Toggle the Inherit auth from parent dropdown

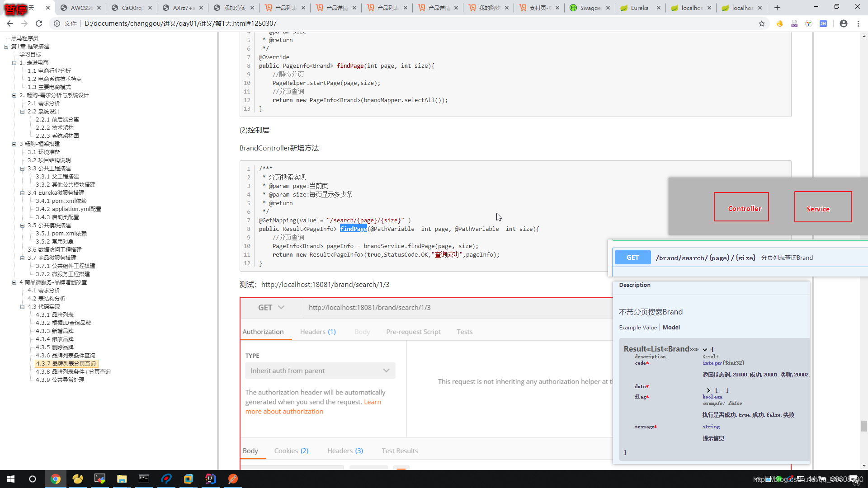319,371
